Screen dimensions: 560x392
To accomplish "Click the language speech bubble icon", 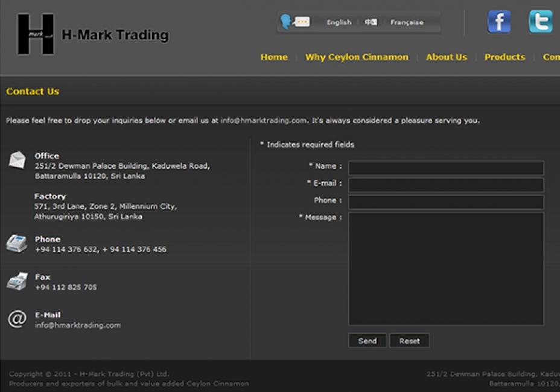I will point(295,22).
